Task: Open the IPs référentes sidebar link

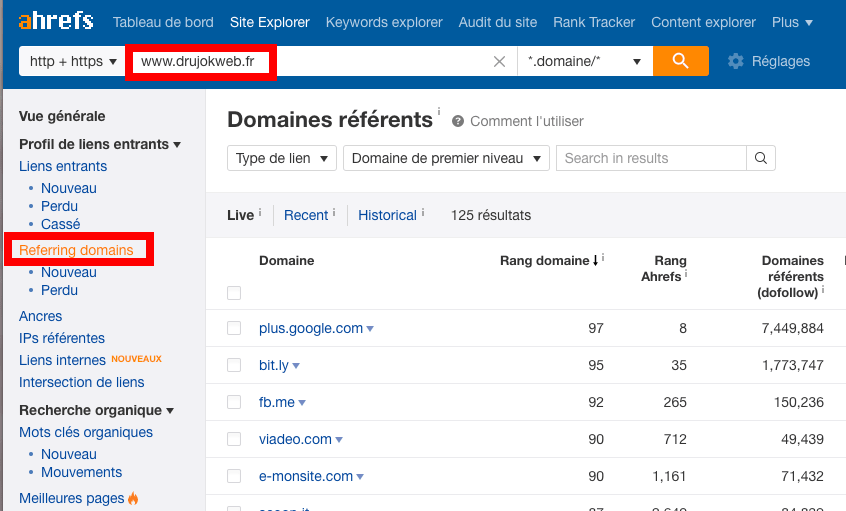Action: 62,338
